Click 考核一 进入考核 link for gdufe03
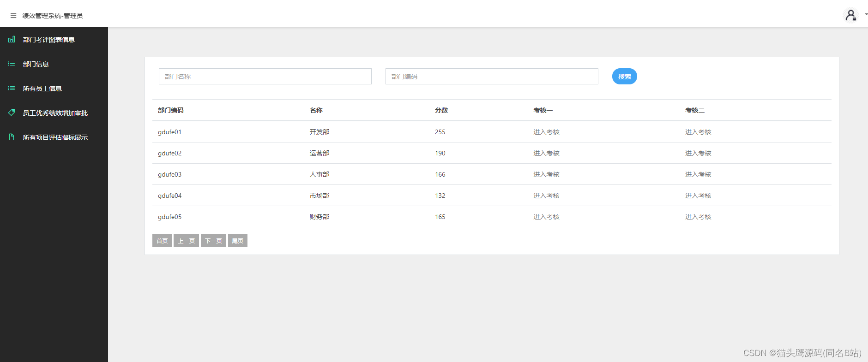The width and height of the screenshot is (868, 362). coord(546,174)
